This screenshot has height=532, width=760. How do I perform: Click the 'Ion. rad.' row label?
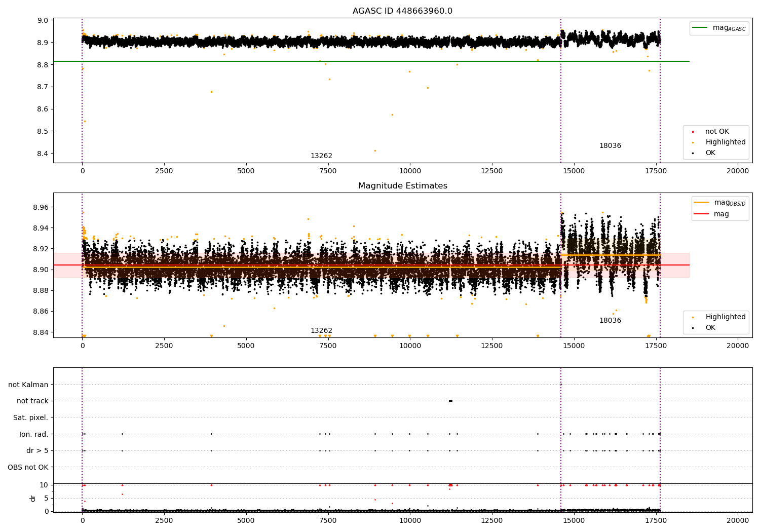tap(34, 434)
